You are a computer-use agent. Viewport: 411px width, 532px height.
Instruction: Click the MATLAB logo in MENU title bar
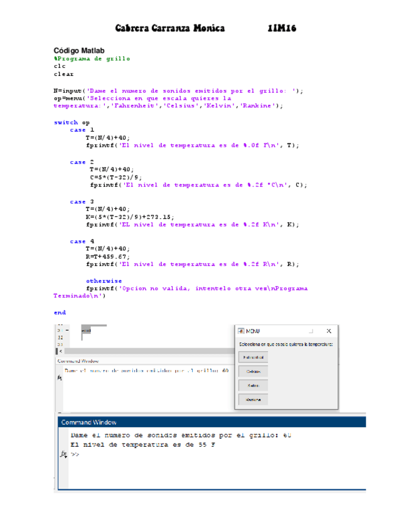click(241, 331)
